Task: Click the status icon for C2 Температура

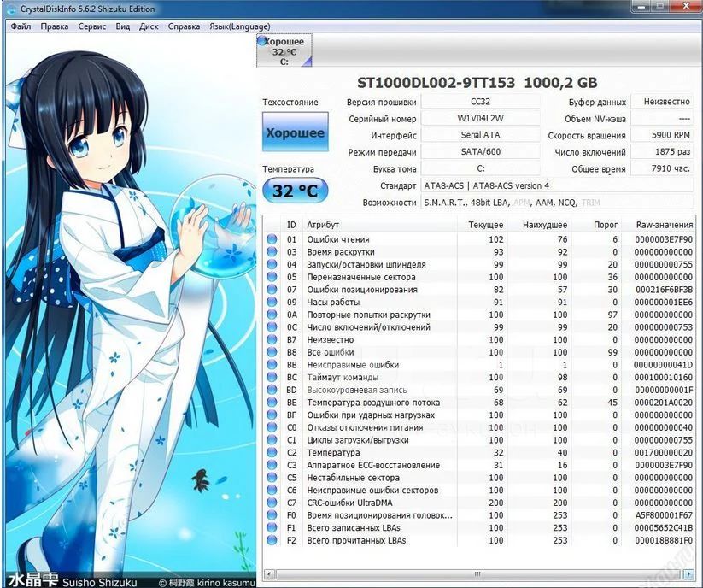Action: tap(272, 453)
